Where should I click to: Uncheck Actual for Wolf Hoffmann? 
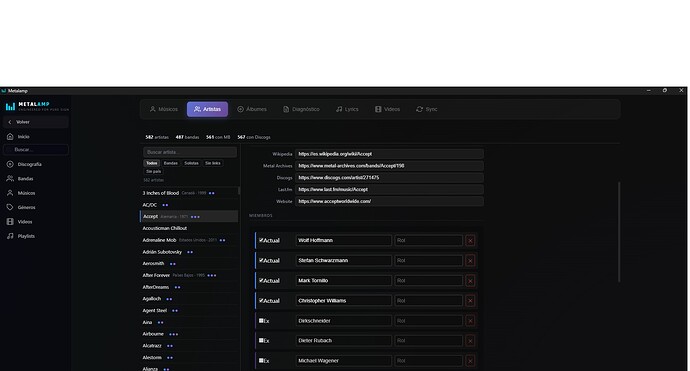point(261,240)
